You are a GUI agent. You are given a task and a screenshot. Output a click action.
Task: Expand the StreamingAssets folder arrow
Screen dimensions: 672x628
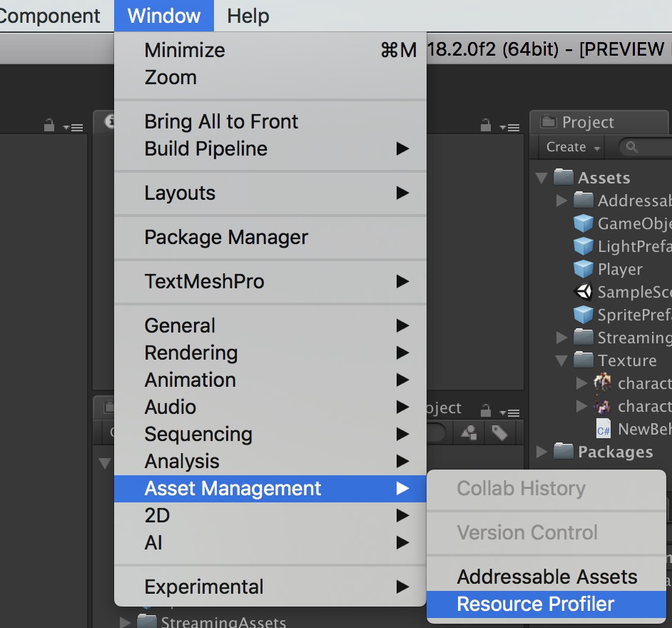[x=125, y=622]
